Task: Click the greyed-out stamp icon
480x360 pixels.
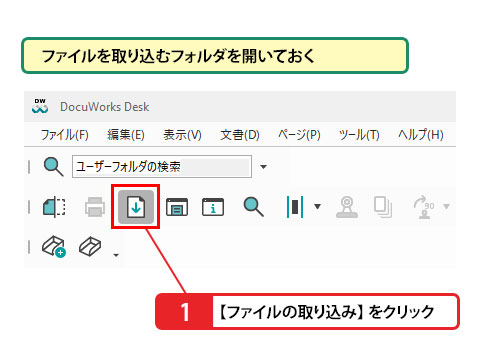Action: coord(347,207)
